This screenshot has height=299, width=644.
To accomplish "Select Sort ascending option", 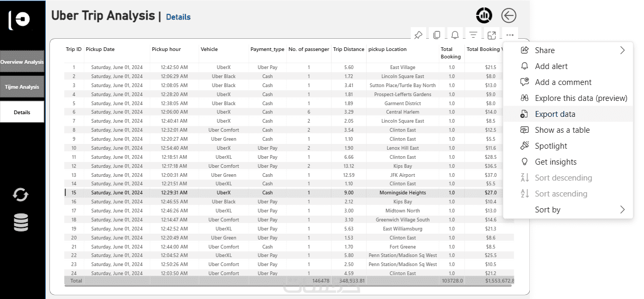I will [568, 193].
